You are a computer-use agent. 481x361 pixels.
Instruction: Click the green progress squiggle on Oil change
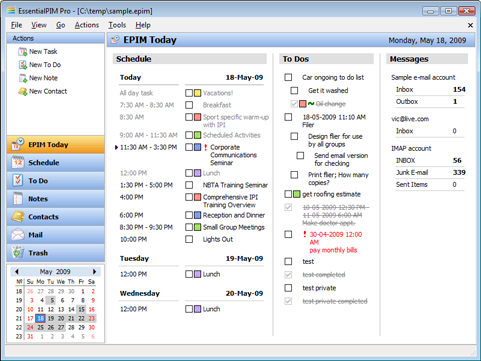point(311,104)
